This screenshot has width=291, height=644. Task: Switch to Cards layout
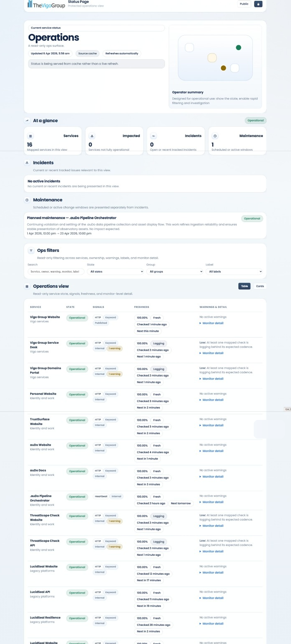click(x=260, y=286)
